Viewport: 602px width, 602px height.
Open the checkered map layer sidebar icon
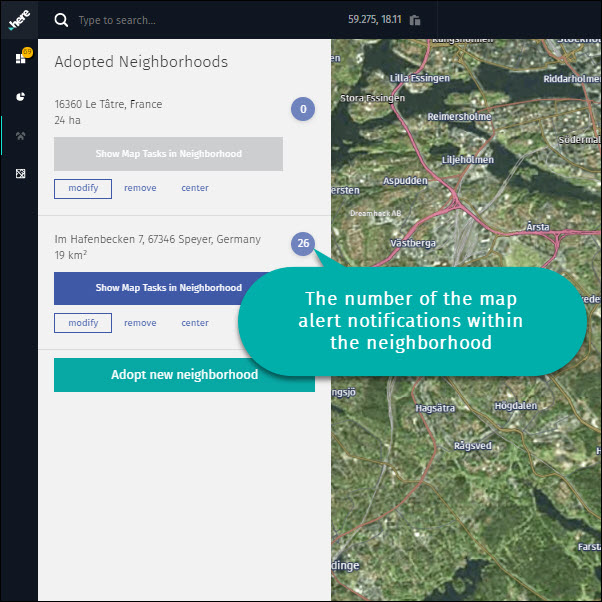click(20, 174)
